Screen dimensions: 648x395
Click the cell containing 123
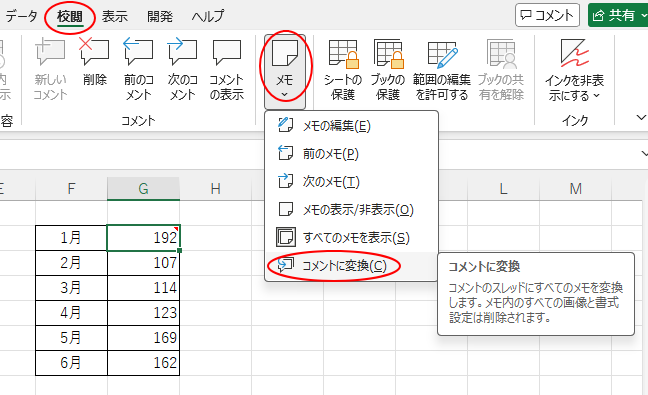pos(143,313)
